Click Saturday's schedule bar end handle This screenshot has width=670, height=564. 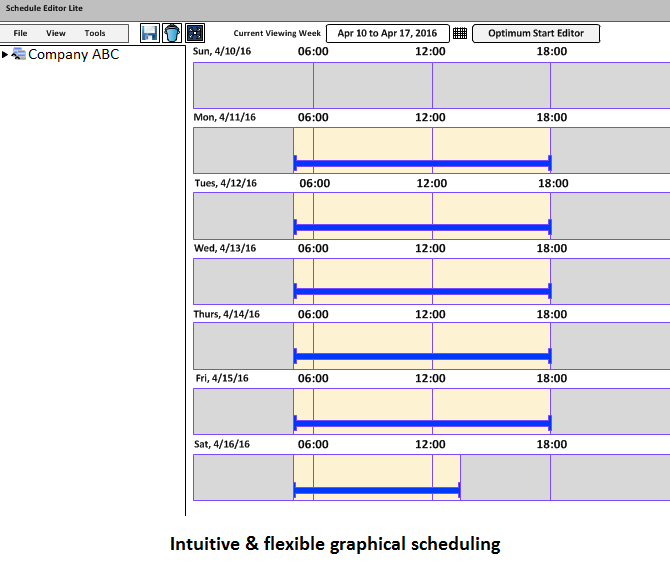click(458, 490)
